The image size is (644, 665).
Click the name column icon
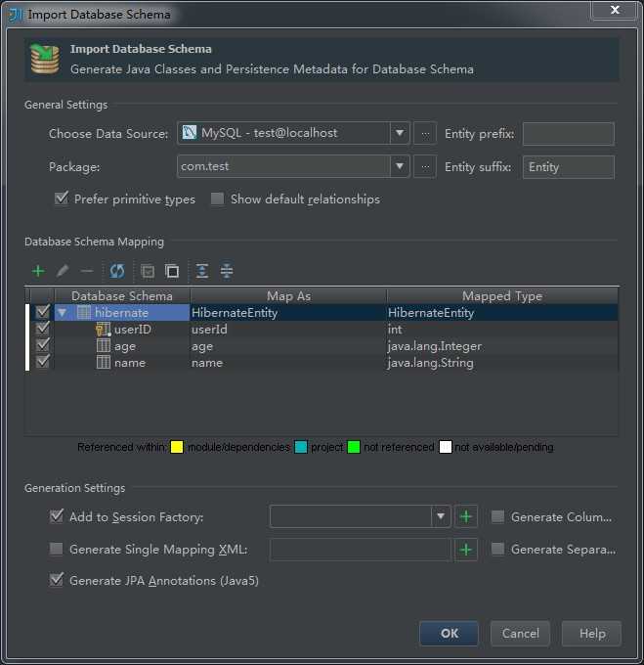coord(103,363)
